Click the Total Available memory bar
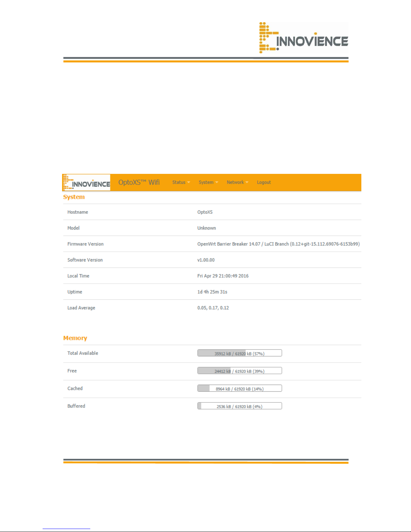Image resolution: width=411 pixels, height=532 pixels. (x=240, y=353)
